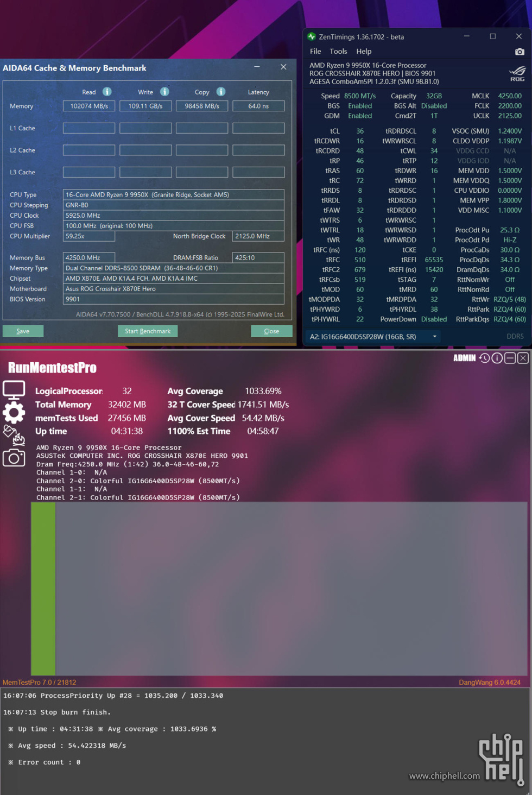Click the tCL value in ZenTimings
The height and width of the screenshot is (795, 532).
tap(360, 131)
